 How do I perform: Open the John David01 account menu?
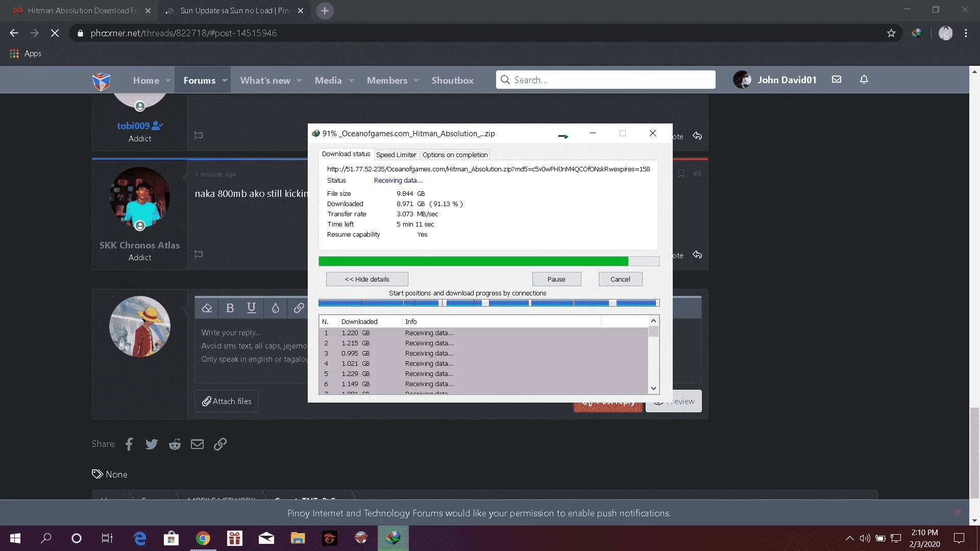click(x=775, y=80)
